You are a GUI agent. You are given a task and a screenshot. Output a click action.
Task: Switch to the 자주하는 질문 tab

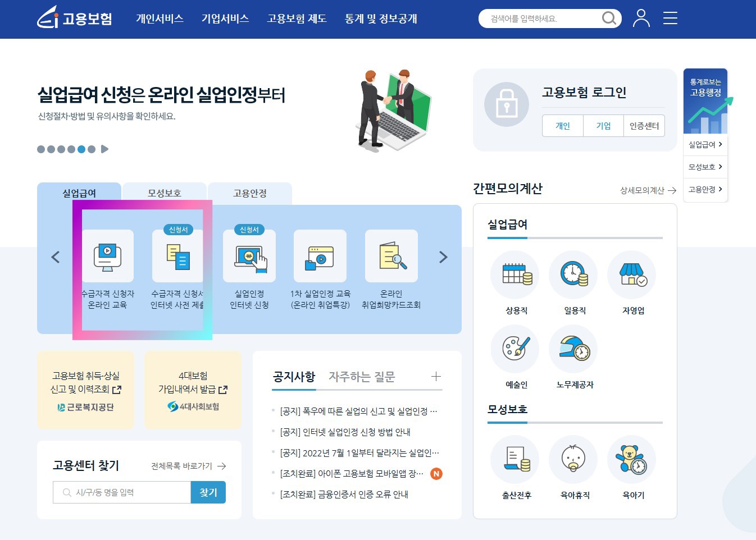(362, 377)
